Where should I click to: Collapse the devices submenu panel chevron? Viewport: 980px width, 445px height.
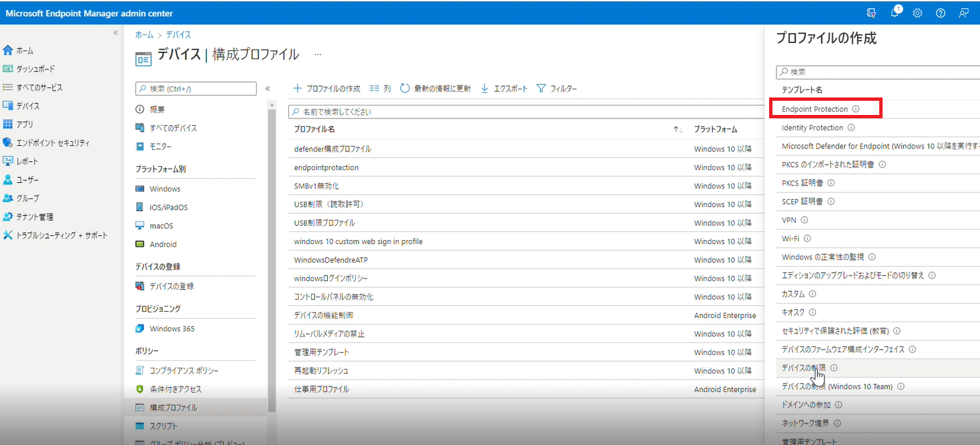click(267, 89)
